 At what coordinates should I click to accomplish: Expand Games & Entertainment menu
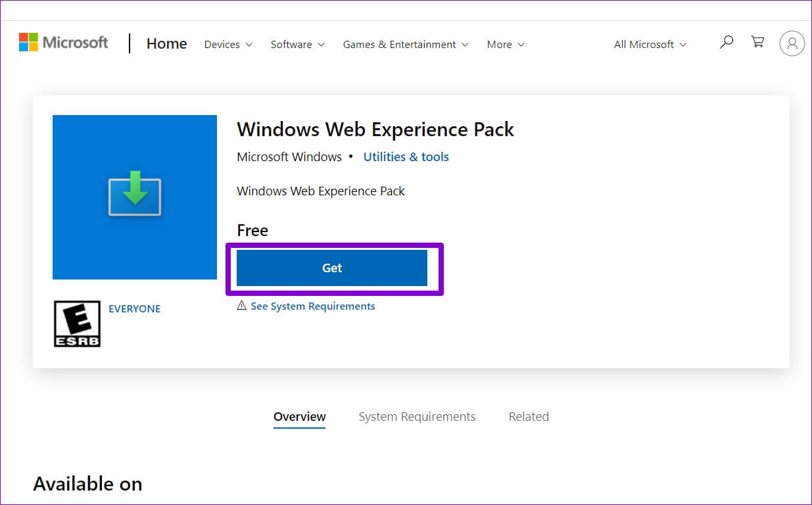coord(406,45)
